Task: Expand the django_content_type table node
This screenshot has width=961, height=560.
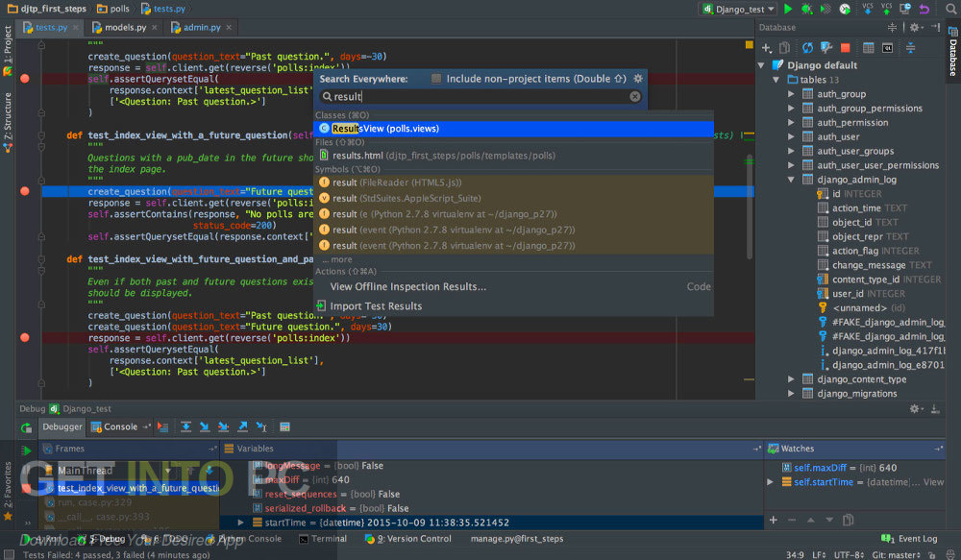Action: pos(791,379)
